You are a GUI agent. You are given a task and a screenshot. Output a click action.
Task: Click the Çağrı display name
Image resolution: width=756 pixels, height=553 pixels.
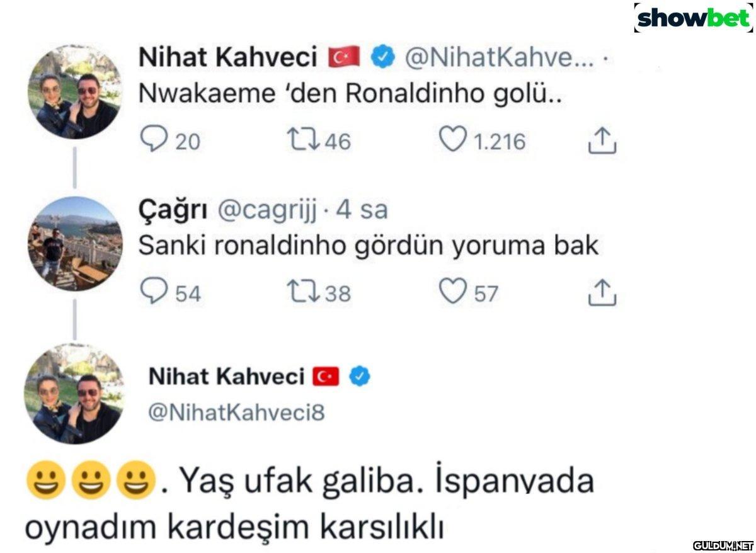[173, 211]
